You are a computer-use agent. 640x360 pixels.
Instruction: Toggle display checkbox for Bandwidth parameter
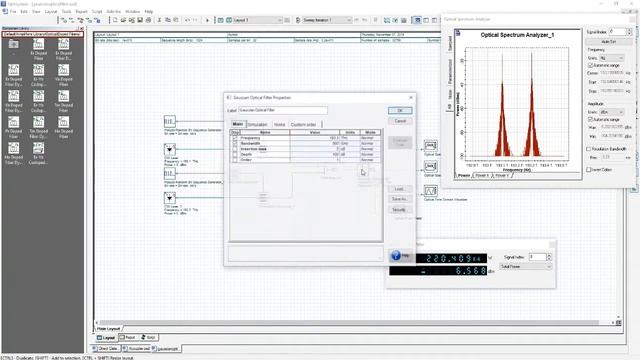tap(235, 144)
